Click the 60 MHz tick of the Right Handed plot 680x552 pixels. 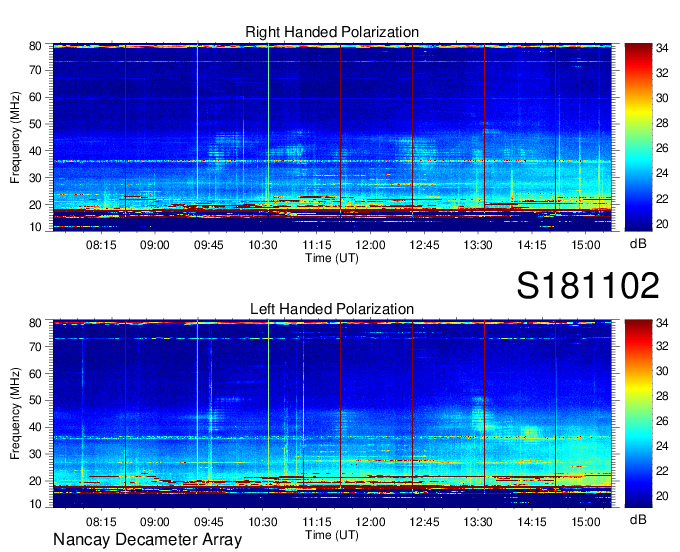pyautogui.click(x=35, y=97)
